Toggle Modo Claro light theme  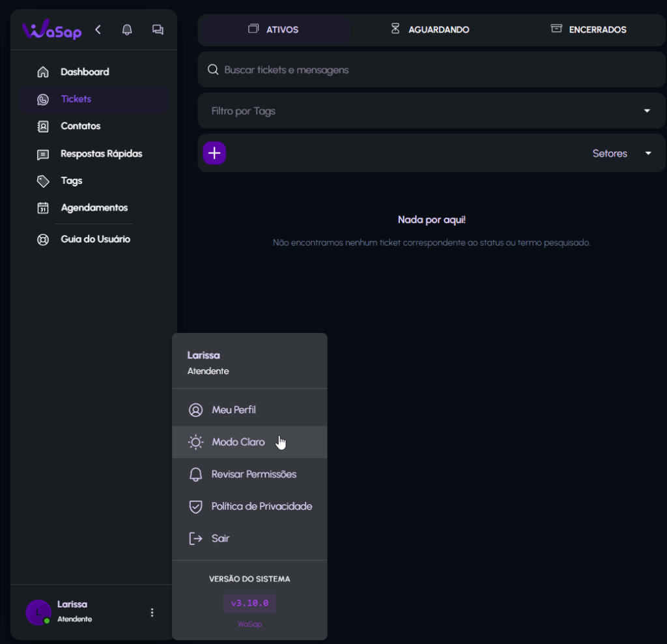(x=238, y=443)
